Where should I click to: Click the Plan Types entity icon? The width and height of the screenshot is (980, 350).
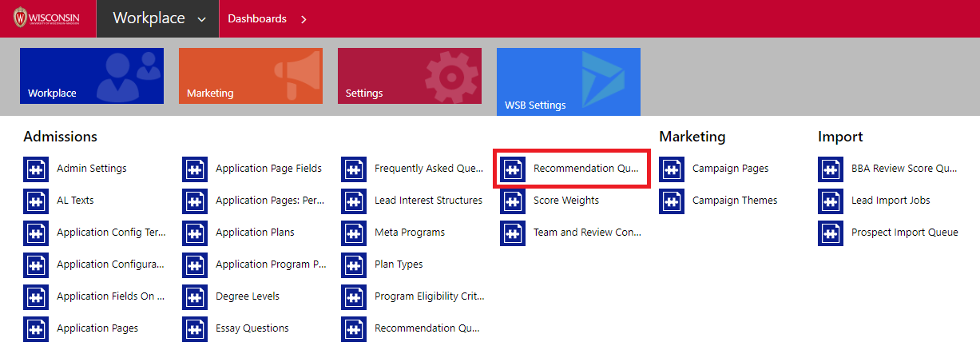point(354,265)
